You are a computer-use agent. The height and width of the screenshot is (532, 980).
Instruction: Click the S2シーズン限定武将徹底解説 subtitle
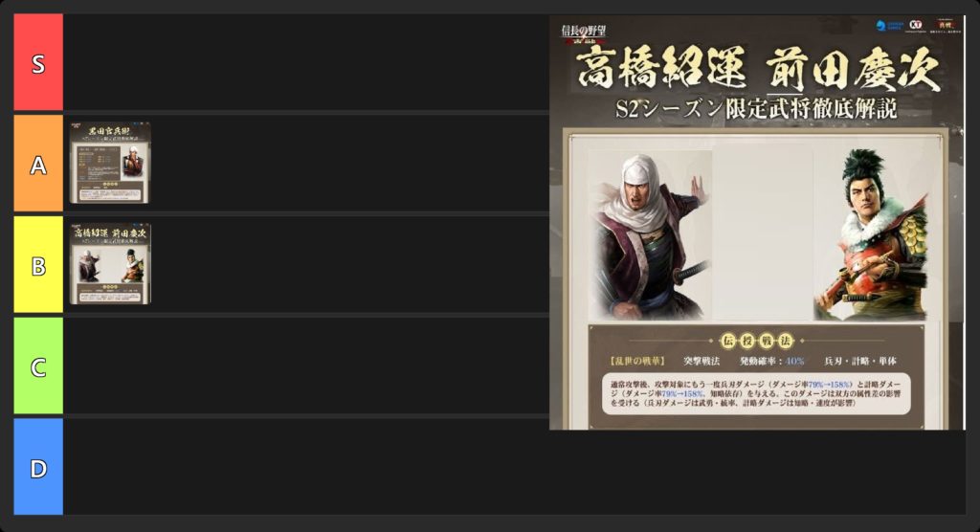coord(756,109)
